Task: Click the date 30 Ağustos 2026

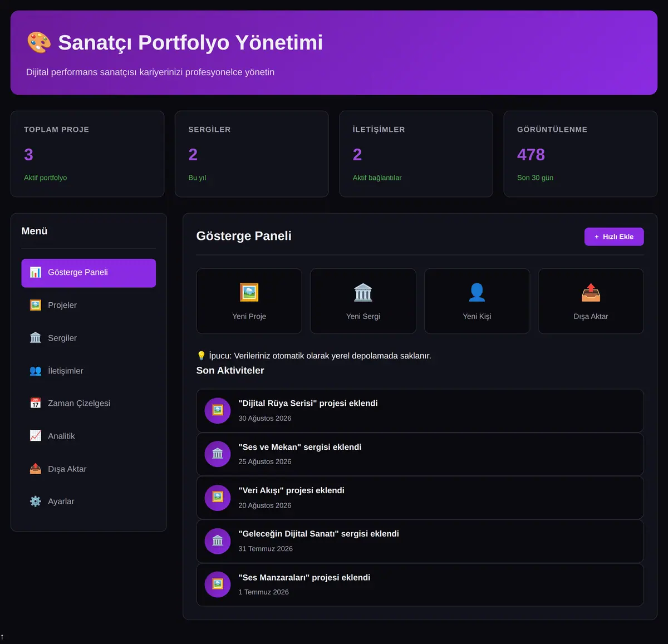Action: tap(265, 418)
